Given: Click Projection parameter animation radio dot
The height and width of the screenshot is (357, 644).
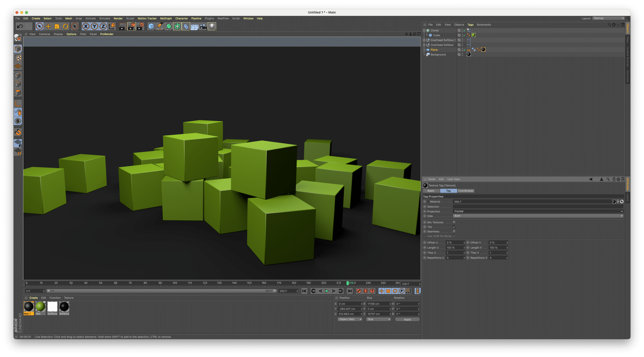Looking at the screenshot, I should pos(425,211).
